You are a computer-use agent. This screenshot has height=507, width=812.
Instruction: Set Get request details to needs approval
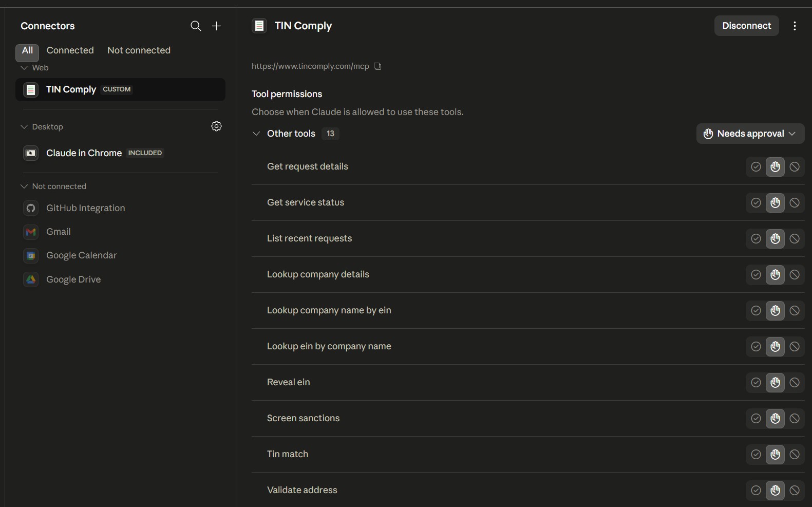(776, 166)
